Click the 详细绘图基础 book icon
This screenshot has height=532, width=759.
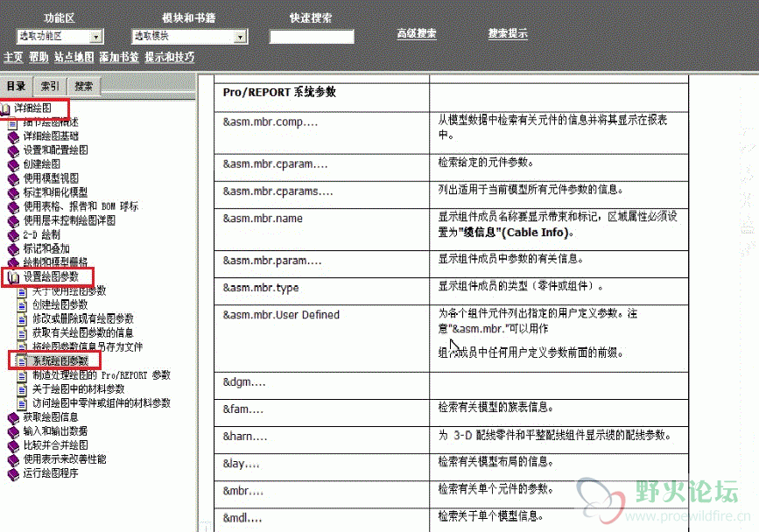tap(13, 136)
